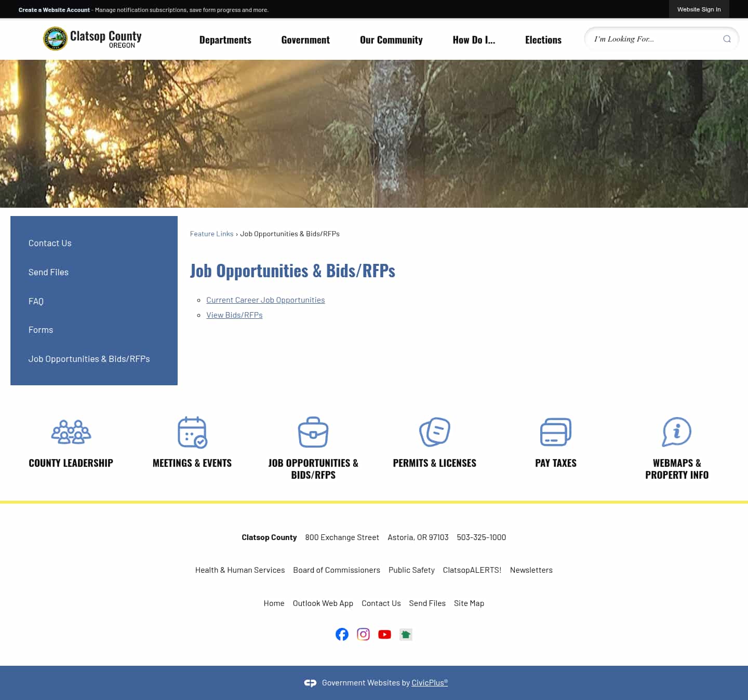Open YouTube via the footer social icon
The image size is (748, 700).
click(x=384, y=634)
